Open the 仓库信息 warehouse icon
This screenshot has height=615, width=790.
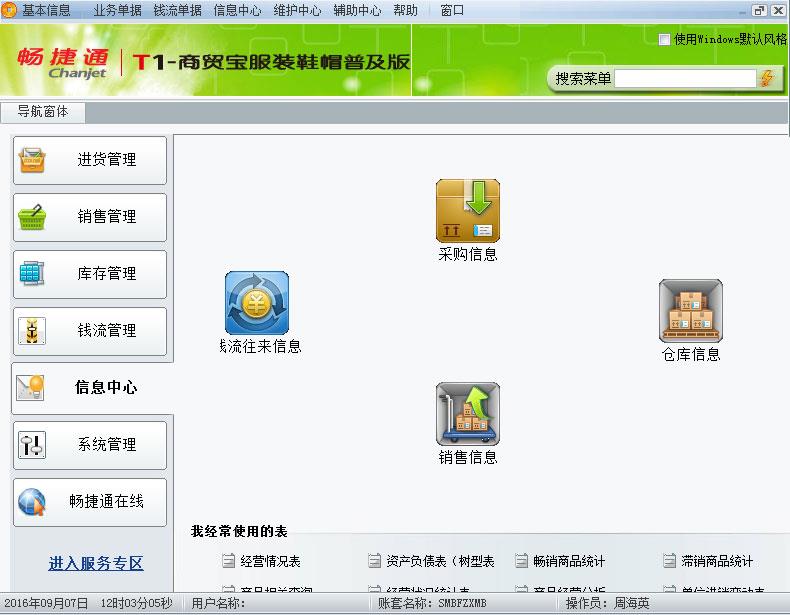click(x=691, y=311)
